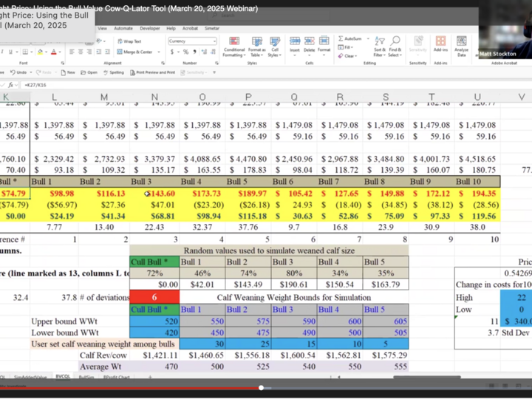The width and height of the screenshot is (532, 399).
Task: Open the Merge & Center dropdown arrow
Action: pos(159,52)
